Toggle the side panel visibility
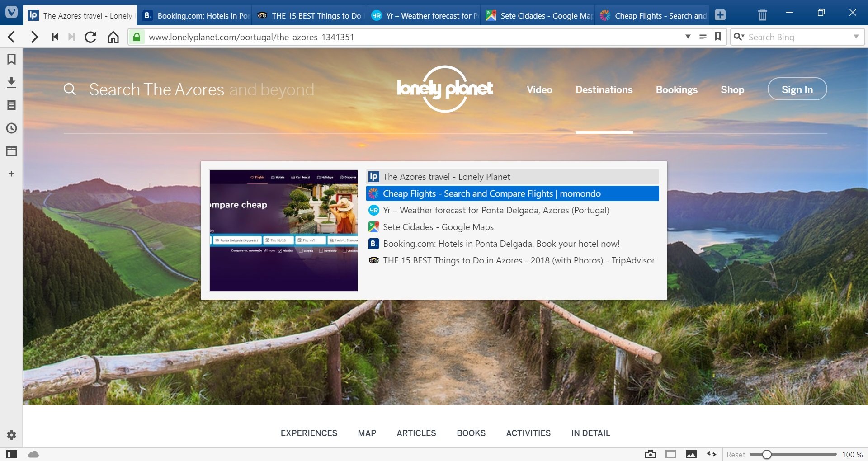Viewport: 868px width, 461px height. point(12,454)
